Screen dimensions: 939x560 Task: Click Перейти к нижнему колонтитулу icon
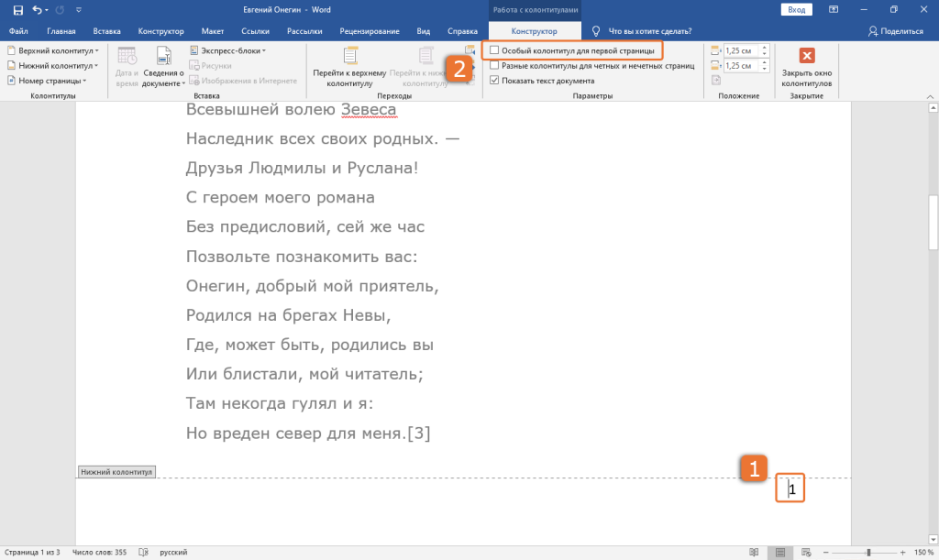point(425,57)
